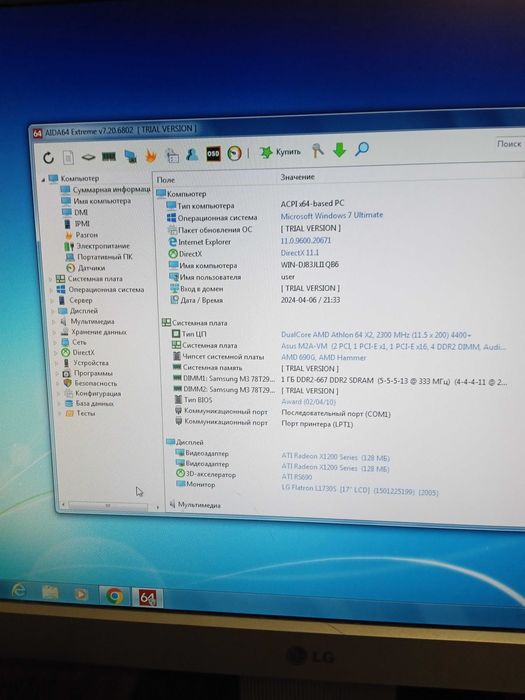Open the File Explorer taskbar folder icon

pos(50,592)
